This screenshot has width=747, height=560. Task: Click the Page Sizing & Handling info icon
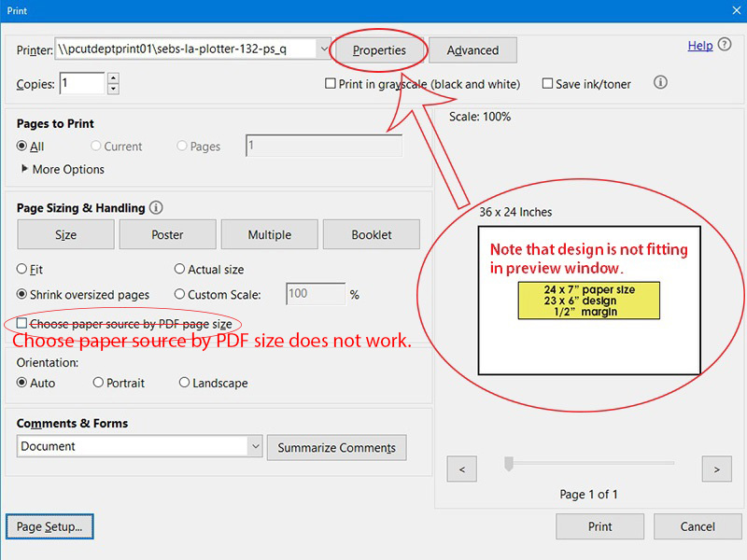[x=156, y=208]
